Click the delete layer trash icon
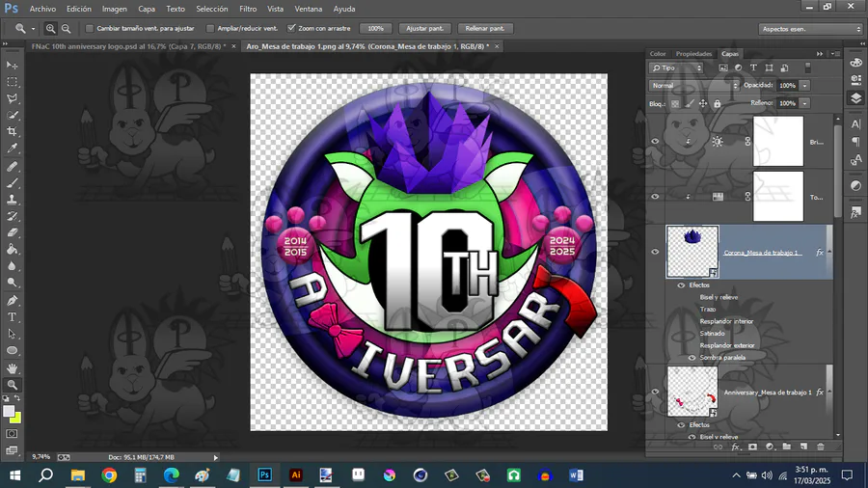 (x=821, y=447)
